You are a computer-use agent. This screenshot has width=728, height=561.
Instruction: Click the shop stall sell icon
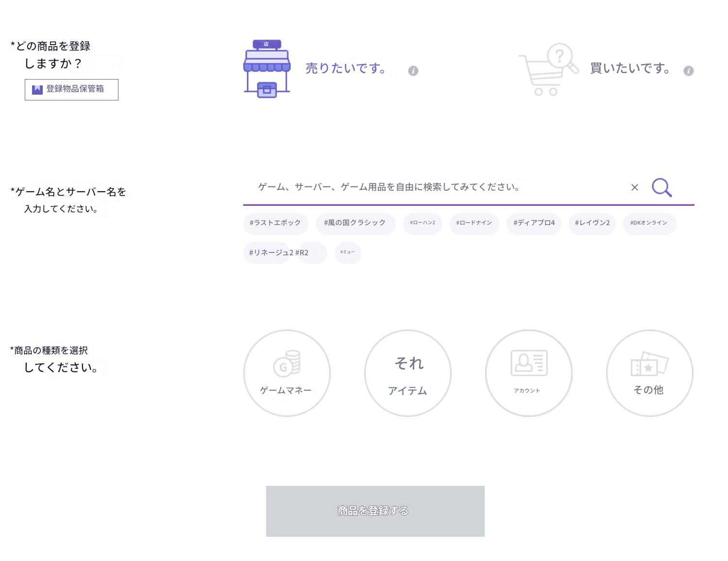click(x=267, y=68)
